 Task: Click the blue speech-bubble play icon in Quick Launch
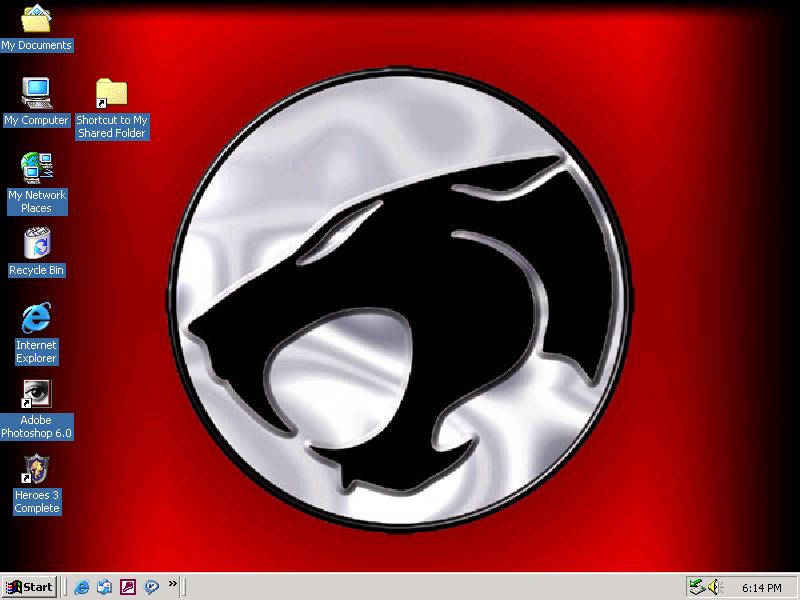[x=151, y=587]
